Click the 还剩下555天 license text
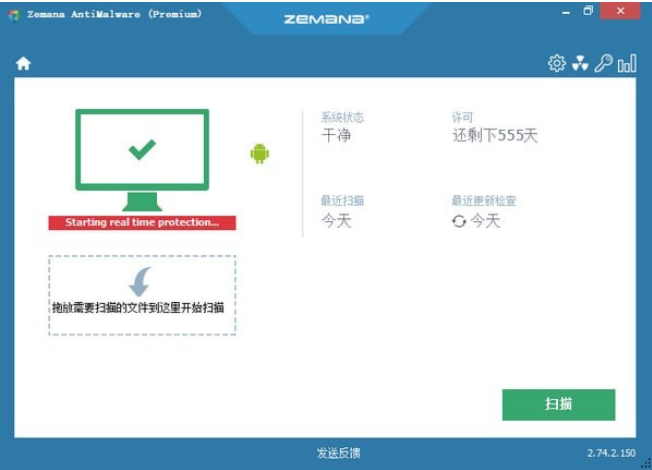Image resolution: width=652 pixels, height=470 pixels. (x=495, y=136)
